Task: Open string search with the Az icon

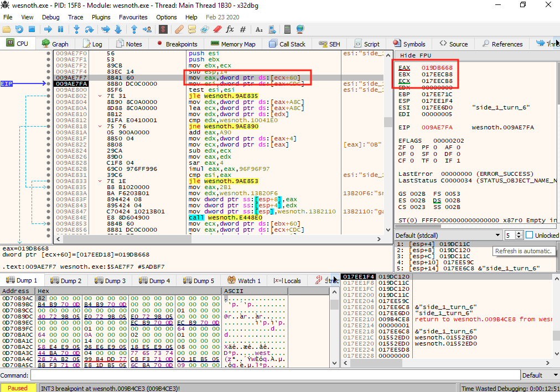Action: tap(260, 29)
